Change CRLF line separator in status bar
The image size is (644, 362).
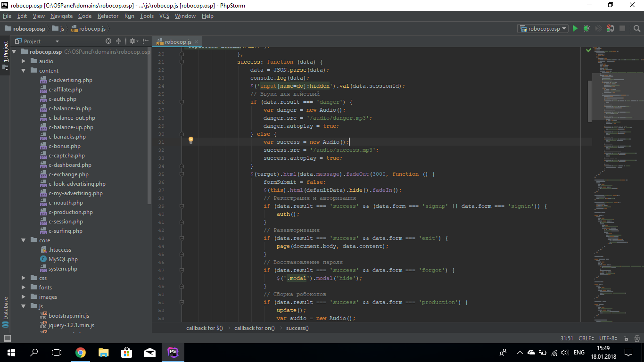click(x=586, y=338)
